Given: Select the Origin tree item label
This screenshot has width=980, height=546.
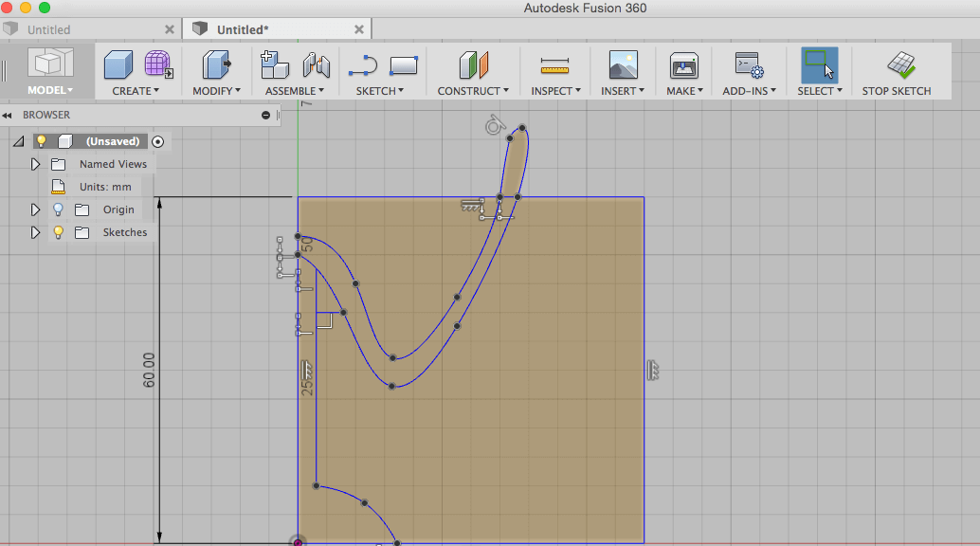Looking at the screenshot, I should click(x=118, y=209).
